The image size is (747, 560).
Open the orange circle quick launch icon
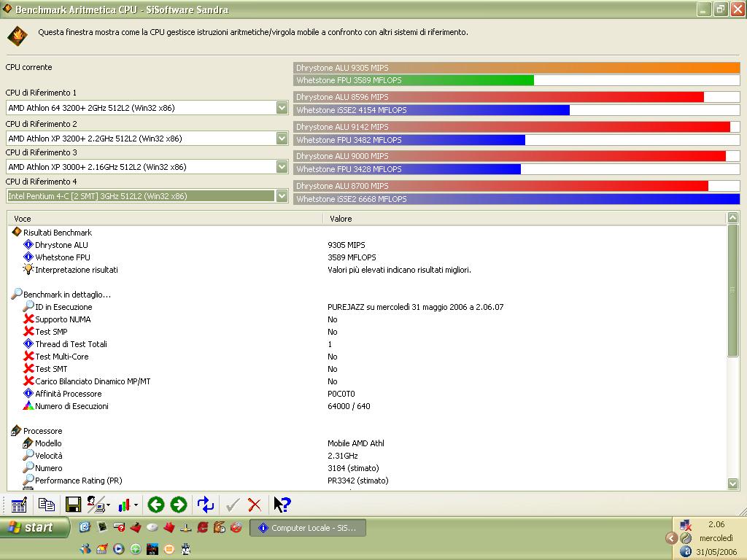pos(169,549)
